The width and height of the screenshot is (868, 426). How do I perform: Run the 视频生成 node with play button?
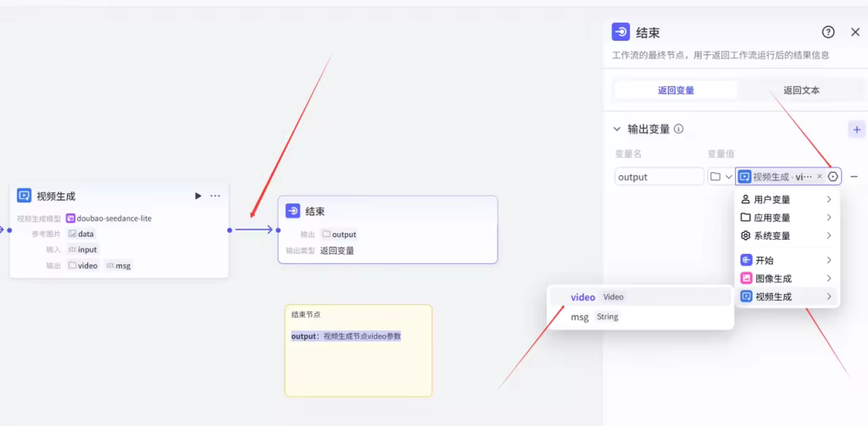[x=198, y=196]
